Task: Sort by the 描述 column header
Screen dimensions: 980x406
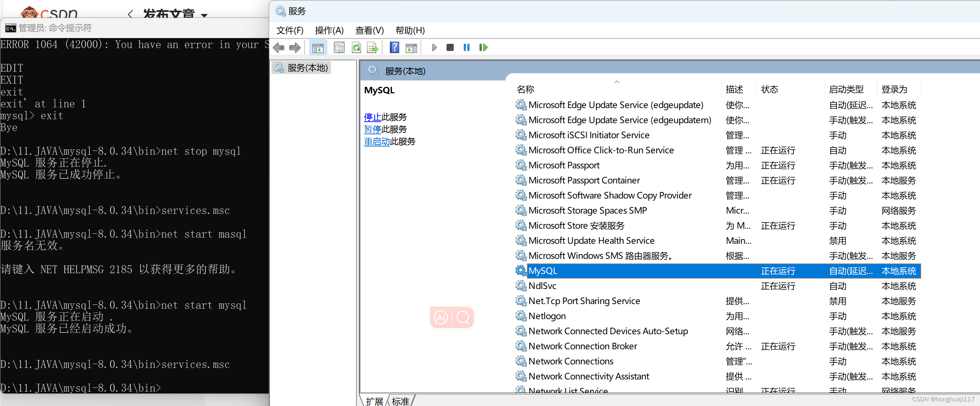Action: 738,89
